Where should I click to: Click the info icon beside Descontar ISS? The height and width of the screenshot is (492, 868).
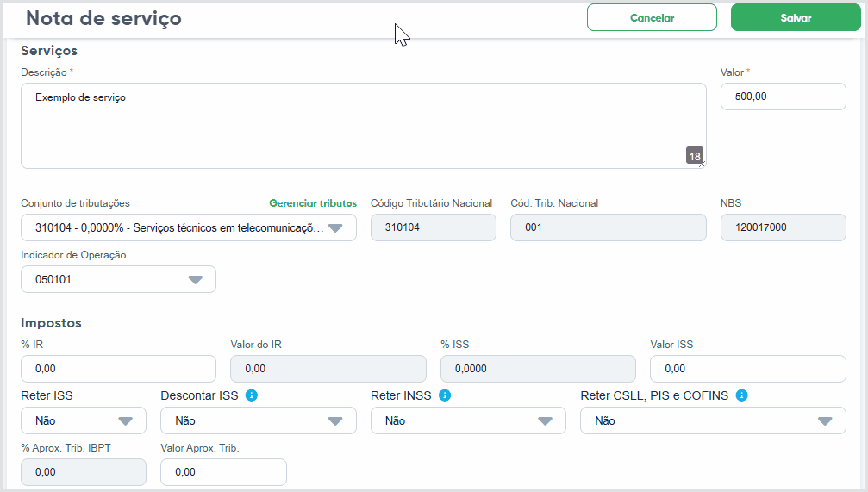(x=252, y=395)
